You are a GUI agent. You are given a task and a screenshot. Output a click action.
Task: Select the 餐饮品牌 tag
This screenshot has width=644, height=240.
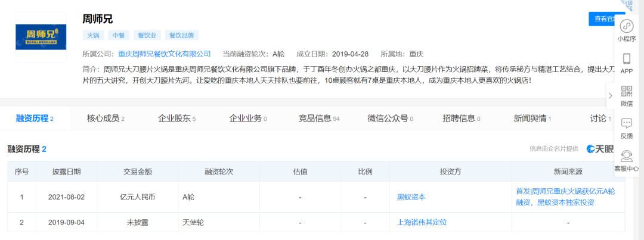click(181, 35)
